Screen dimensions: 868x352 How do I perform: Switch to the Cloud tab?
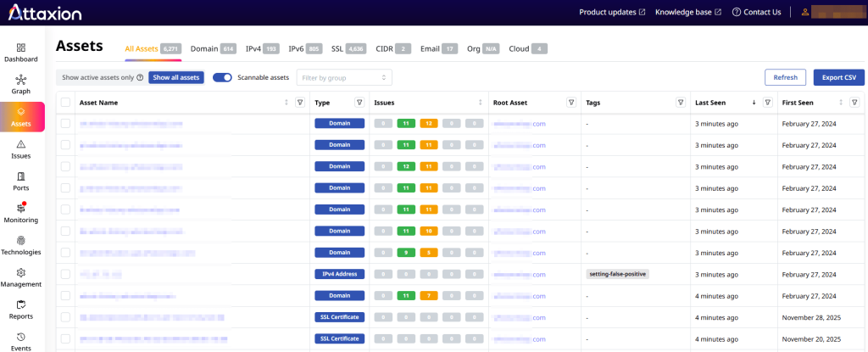(528, 49)
